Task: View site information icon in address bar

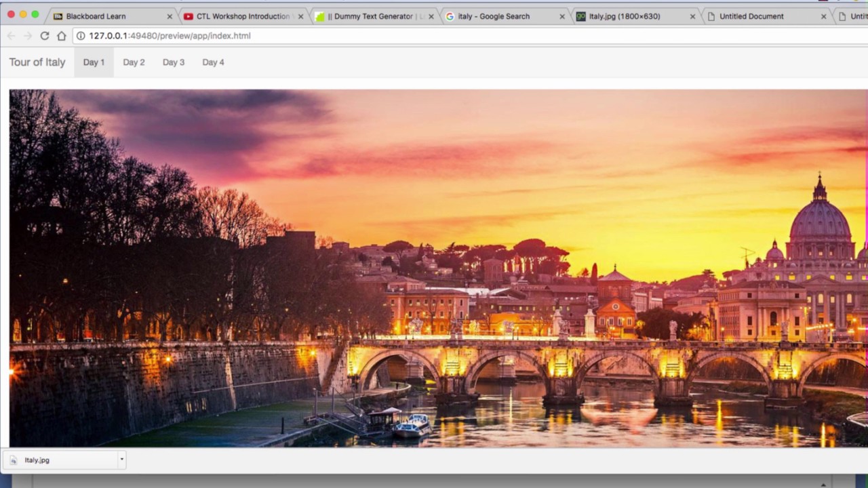Action: [x=81, y=36]
